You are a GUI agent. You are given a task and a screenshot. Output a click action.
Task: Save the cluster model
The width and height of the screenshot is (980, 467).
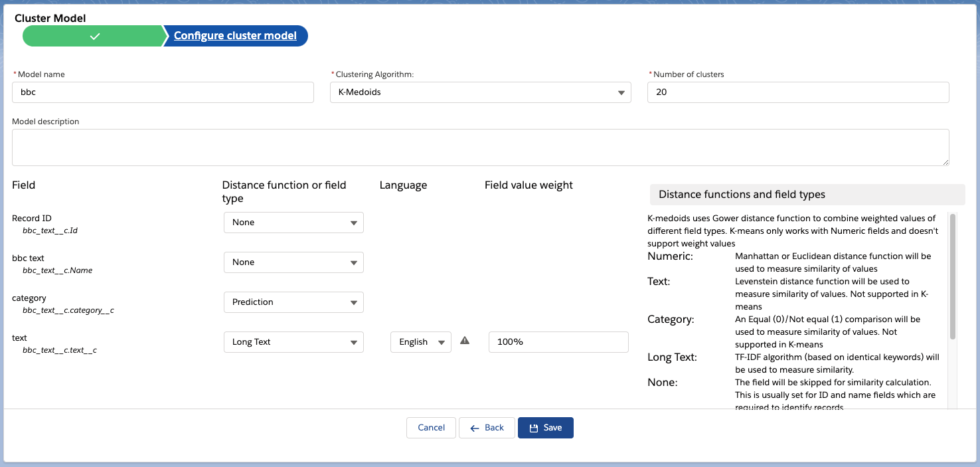point(546,428)
